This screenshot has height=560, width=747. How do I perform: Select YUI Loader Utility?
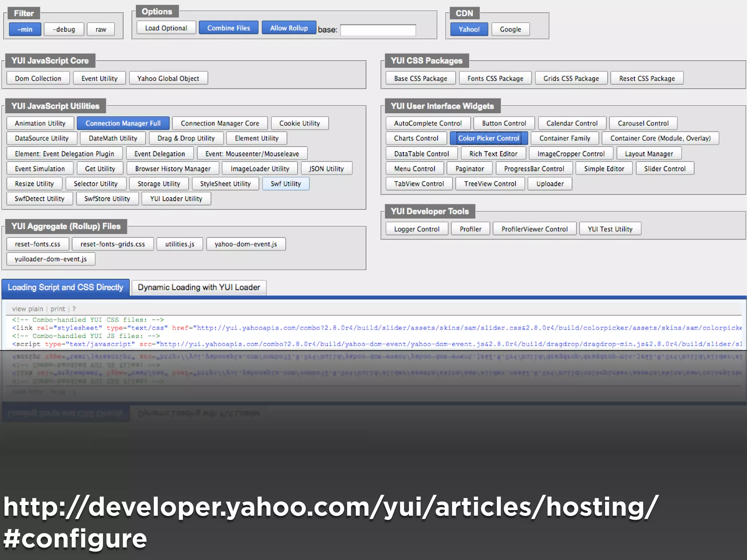click(x=176, y=199)
